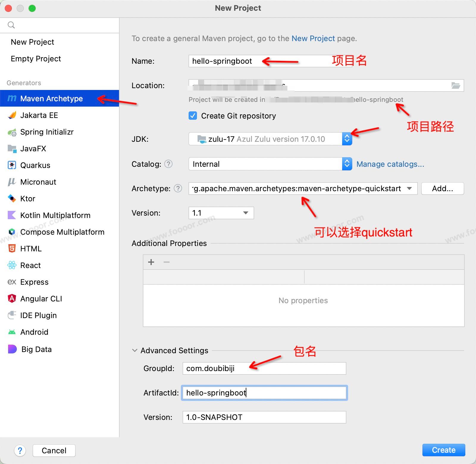476x464 pixels.
Task: Click the Archetype help question mark icon
Action: tap(178, 189)
